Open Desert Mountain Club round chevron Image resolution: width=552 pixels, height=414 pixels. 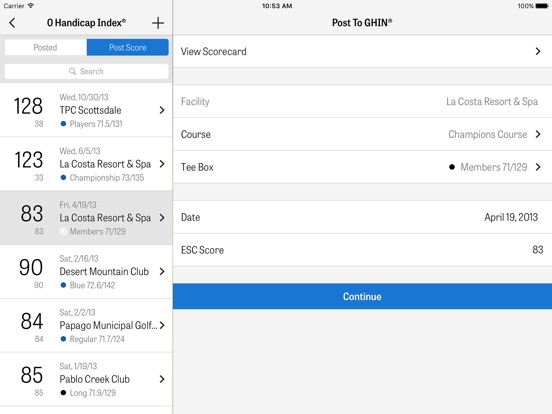162,271
